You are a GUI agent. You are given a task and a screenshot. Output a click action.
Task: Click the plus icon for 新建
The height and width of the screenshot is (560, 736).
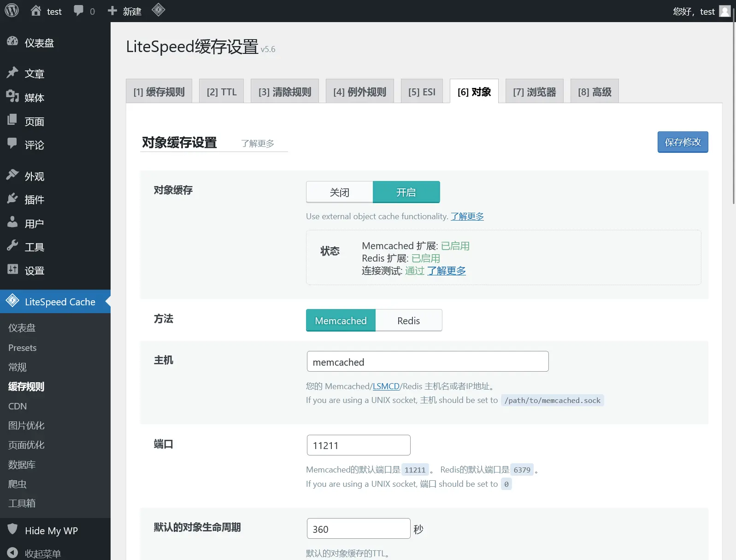pyautogui.click(x=112, y=11)
